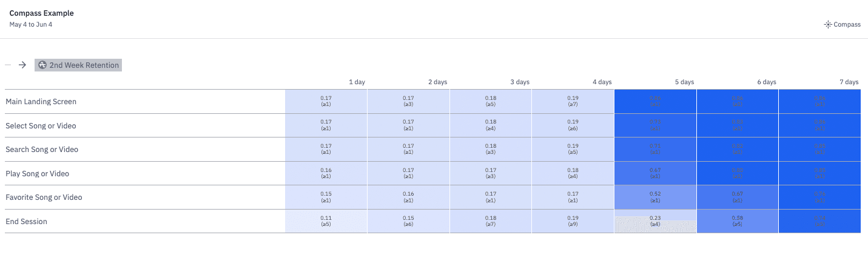Click the Amplitude icon in the retention chip
Screen dimensions: 868x255
[x=42, y=65]
